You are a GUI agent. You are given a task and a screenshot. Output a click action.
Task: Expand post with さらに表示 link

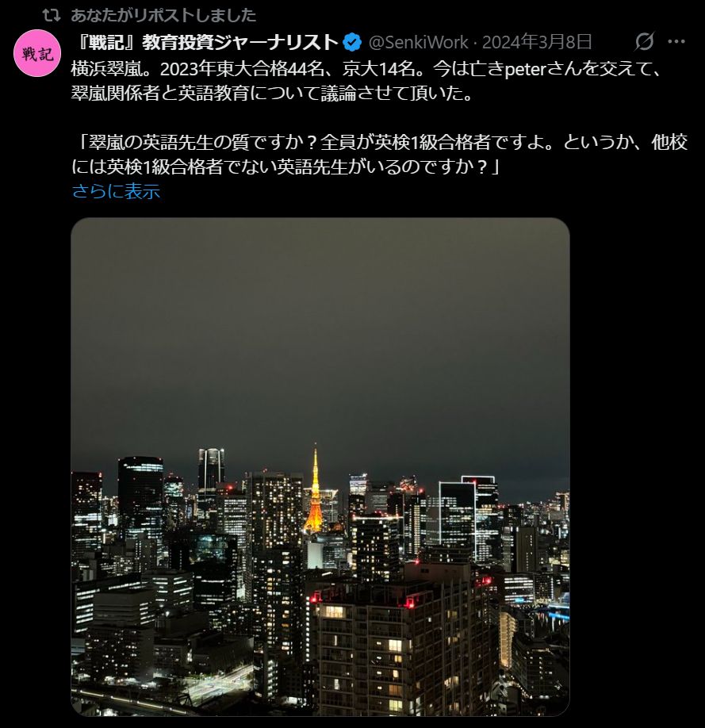[x=116, y=191]
